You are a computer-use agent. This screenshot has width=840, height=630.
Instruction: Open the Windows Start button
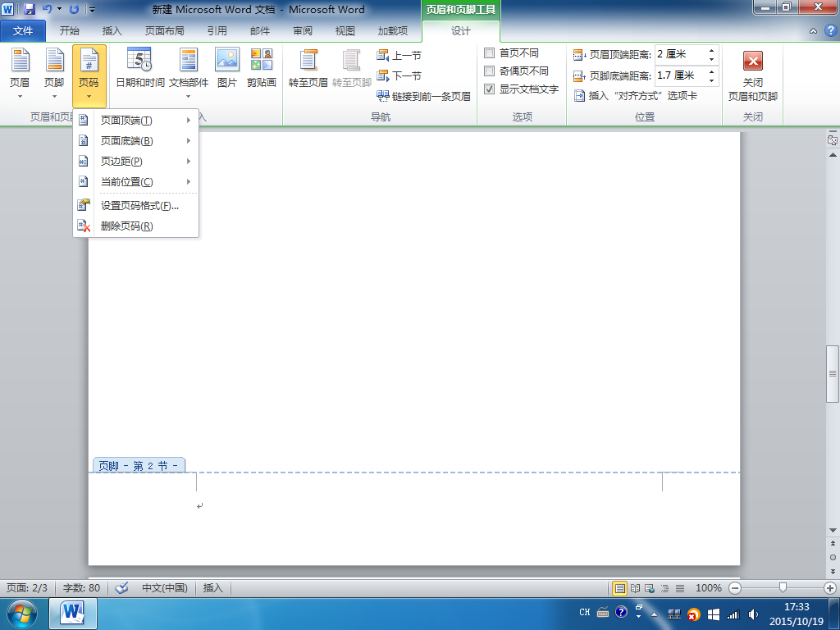[22, 614]
